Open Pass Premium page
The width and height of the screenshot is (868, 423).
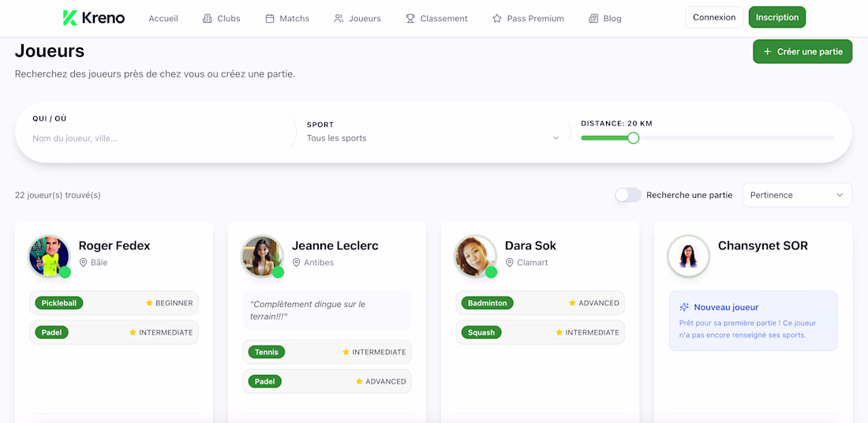[x=528, y=18]
